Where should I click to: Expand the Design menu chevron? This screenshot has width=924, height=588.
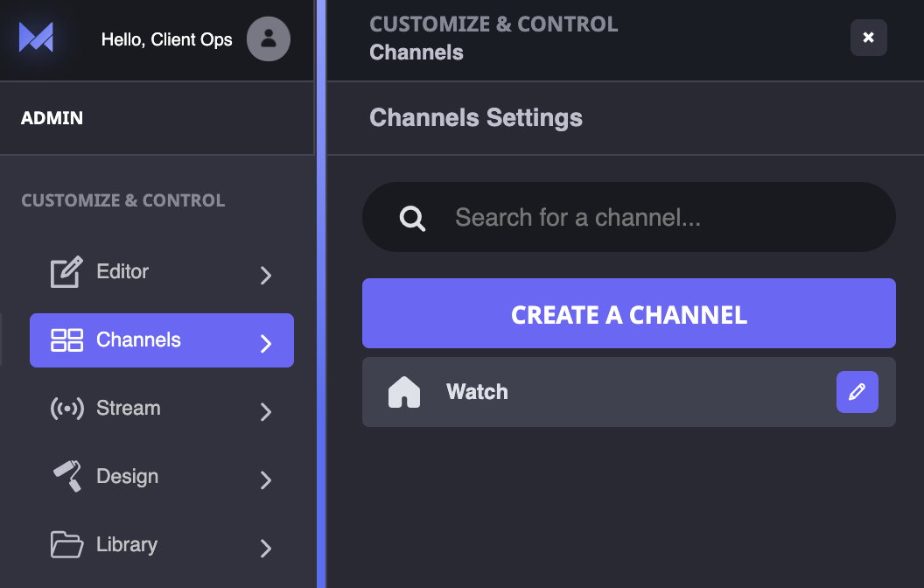[x=266, y=479]
